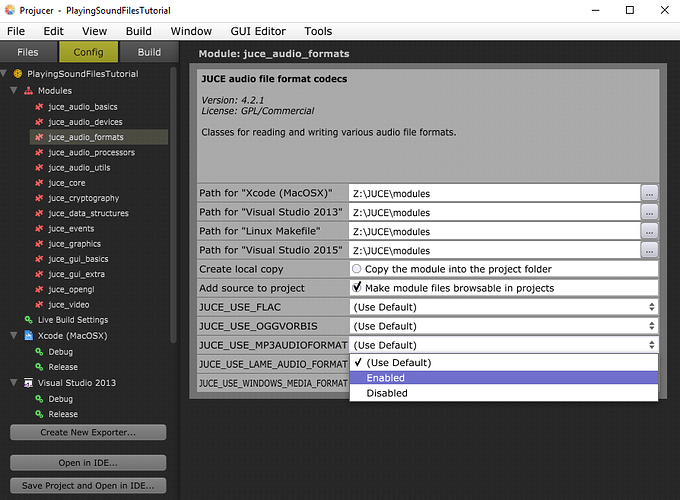Pick (Use Default) in the dropdown list
This screenshot has width=680, height=500.
[503, 363]
